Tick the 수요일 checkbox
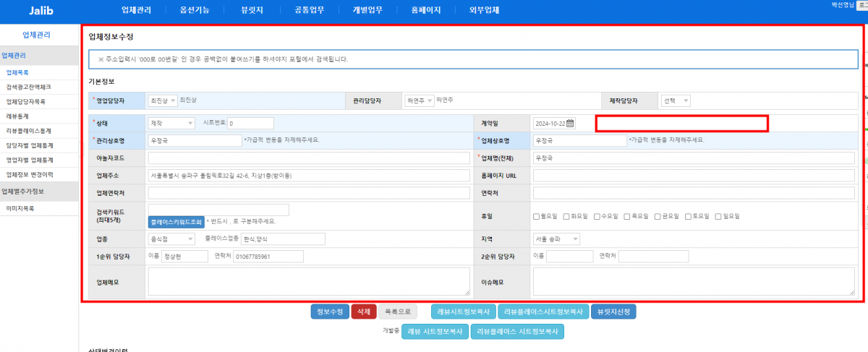Screen dimensions: 868x352 596,216
